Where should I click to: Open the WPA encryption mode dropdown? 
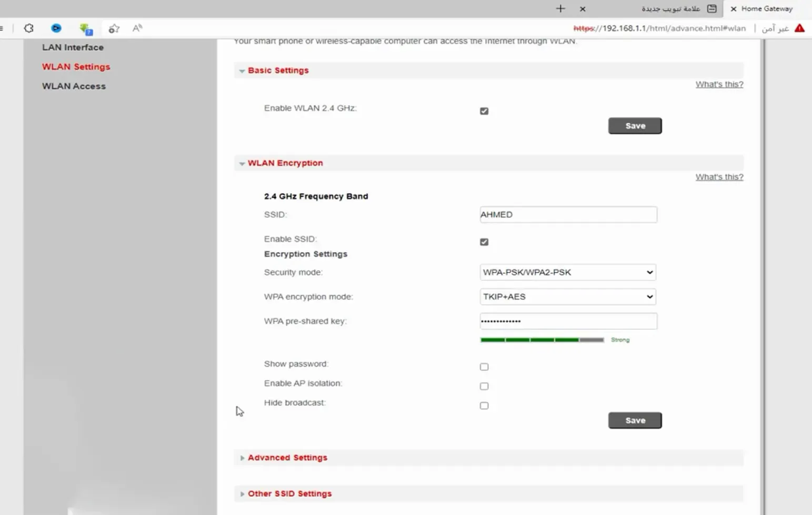point(568,297)
